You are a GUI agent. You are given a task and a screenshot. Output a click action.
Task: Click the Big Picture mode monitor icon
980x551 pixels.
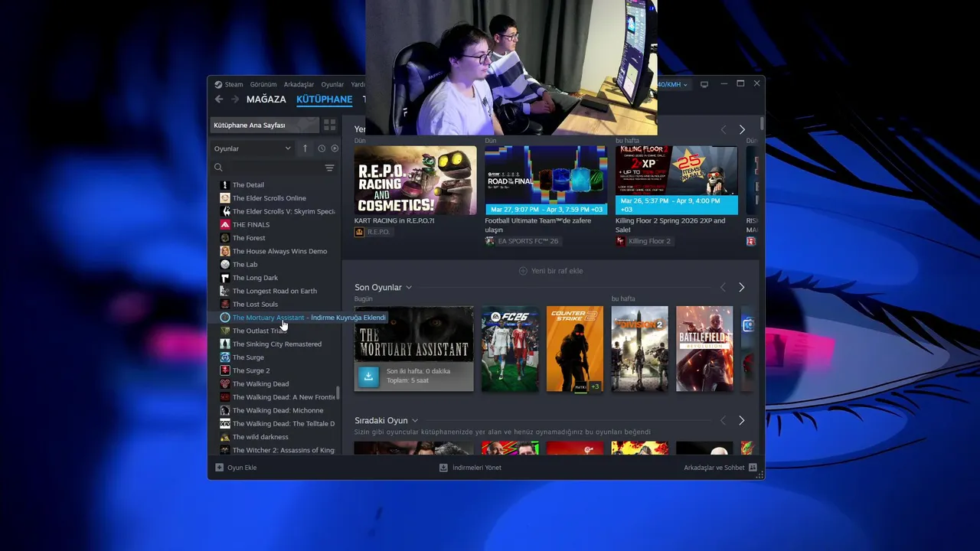pyautogui.click(x=704, y=84)
